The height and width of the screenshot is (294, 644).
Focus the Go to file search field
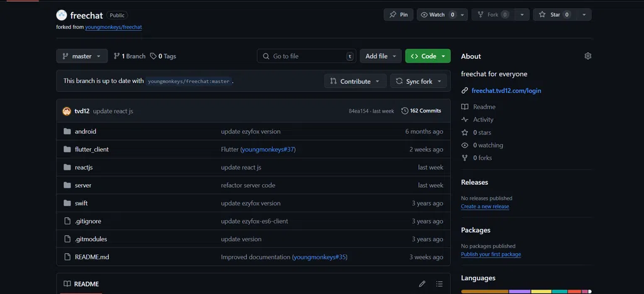pos(307,56)
